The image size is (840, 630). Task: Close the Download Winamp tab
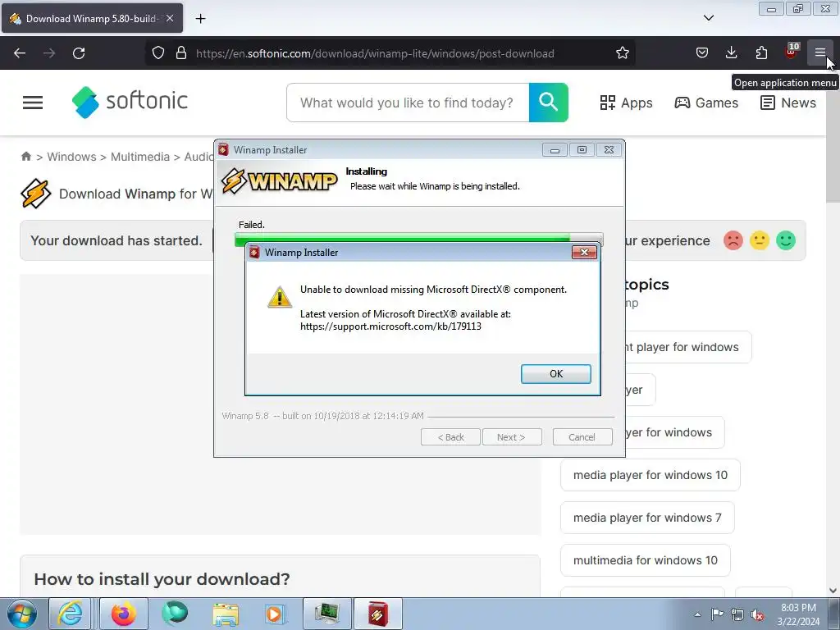pyautogui.click(x=170, y=18)
